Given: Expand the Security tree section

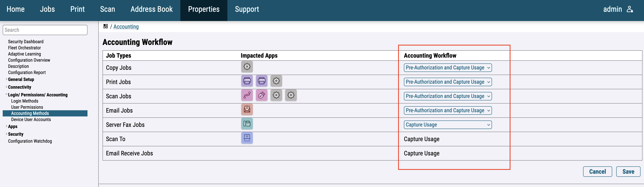Looking at the screenshot, I should tap(7, 134).
